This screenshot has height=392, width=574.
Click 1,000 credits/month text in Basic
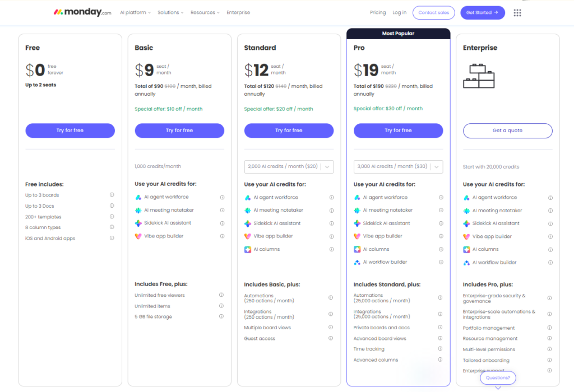point(158,166)
